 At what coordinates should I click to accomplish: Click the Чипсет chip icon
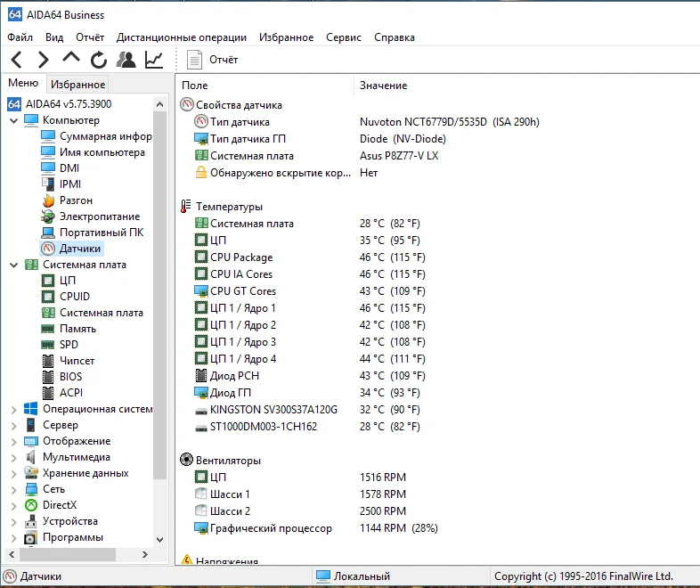pos(48,361)
